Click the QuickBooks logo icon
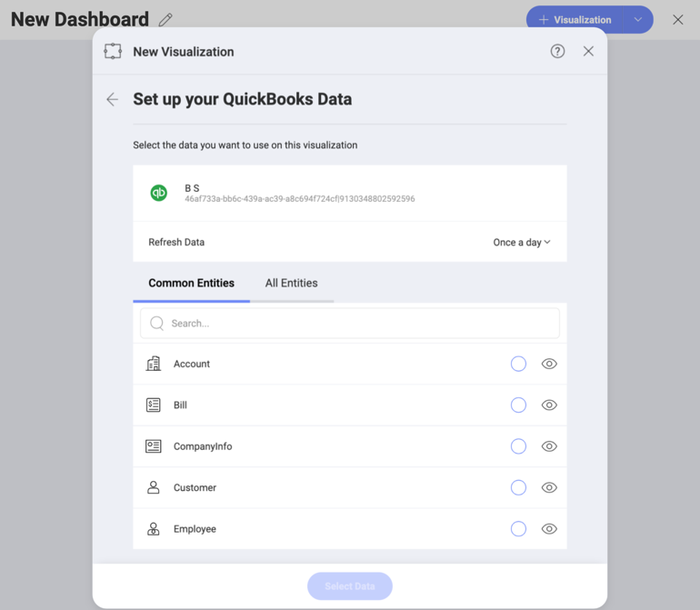Viewport: 700px width, 610px height. point(159,193)
